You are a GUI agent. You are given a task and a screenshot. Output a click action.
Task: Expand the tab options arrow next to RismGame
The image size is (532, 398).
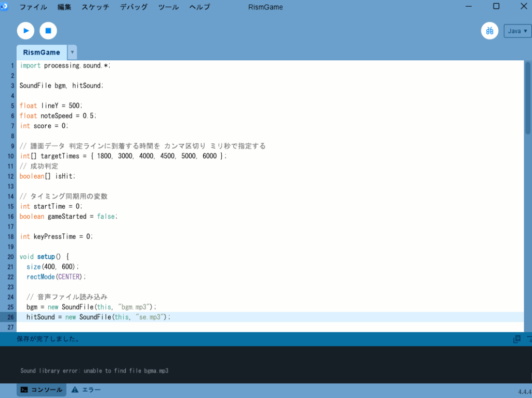pos(72,52)
